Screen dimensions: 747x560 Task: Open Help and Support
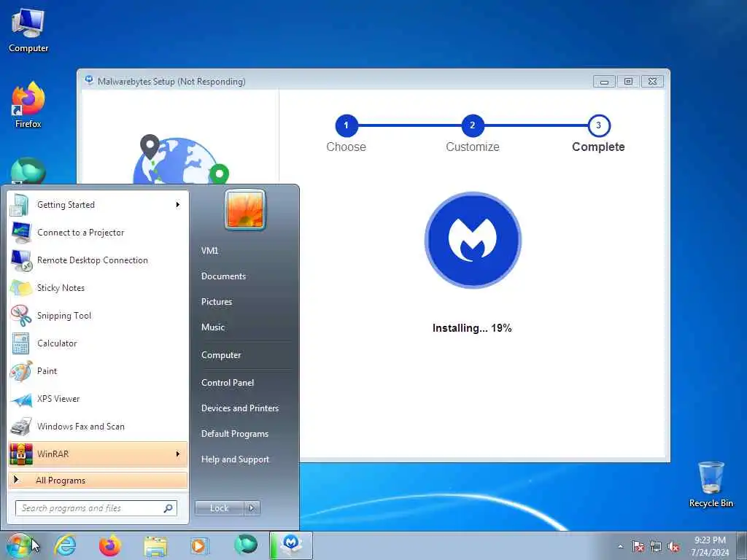[x=235, y=459]
